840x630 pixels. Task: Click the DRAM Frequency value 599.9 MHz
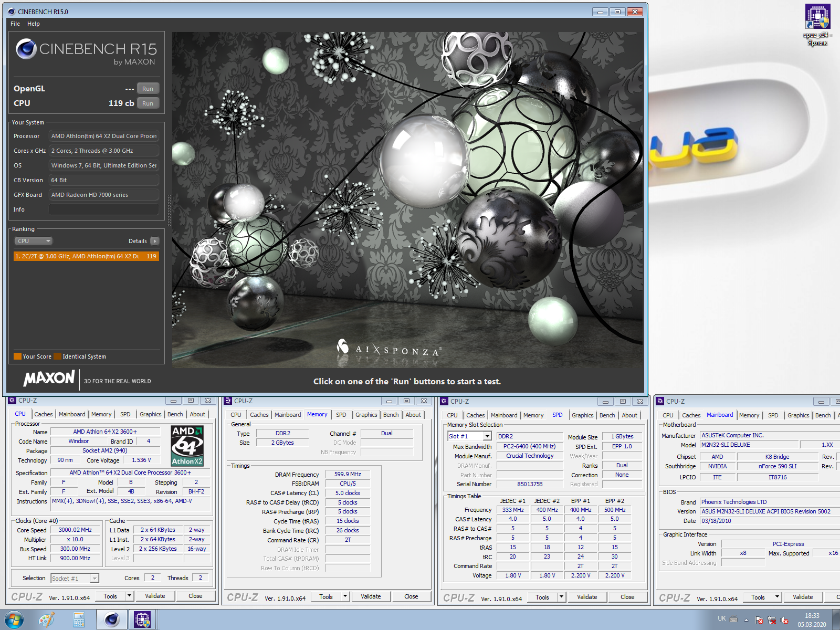pos(348,474)
